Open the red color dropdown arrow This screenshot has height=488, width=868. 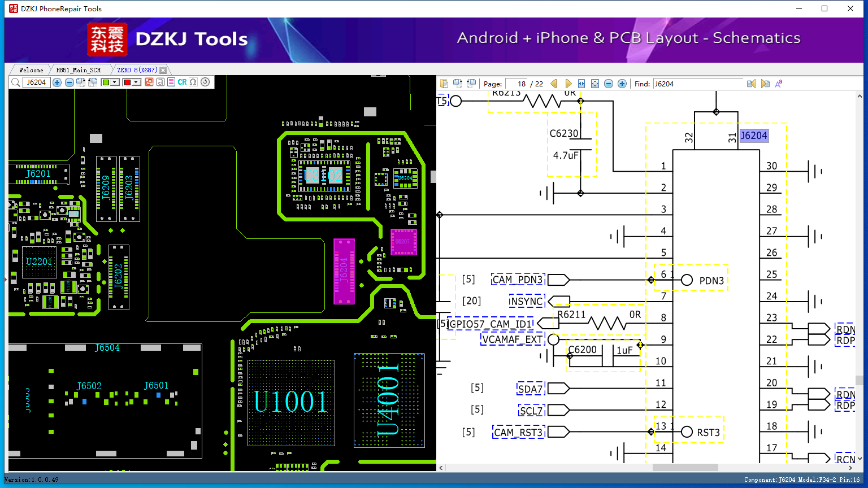(x=136, y=82)
